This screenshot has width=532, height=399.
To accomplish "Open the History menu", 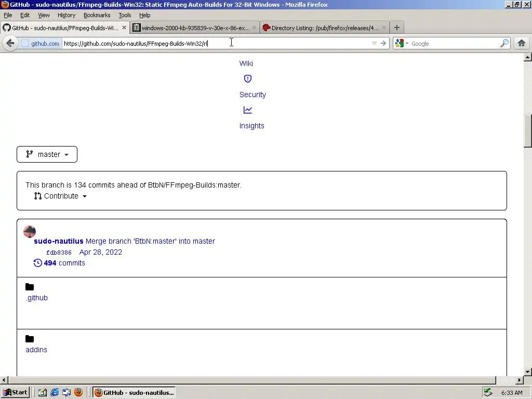I will [x=66, y=15].
